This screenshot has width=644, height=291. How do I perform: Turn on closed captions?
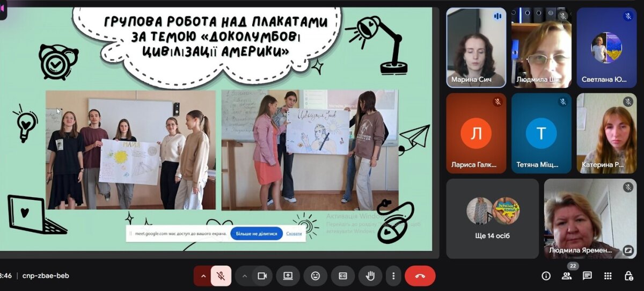(x=342, y=276)
